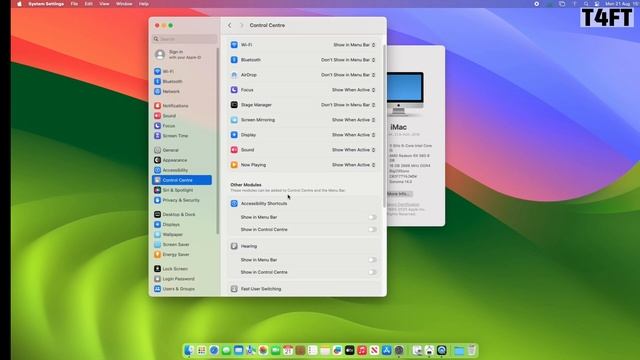This screenshot has width=640, height=360.
Task: Open Spotlight search in menu bar
Action: click(x=586, y=4)
